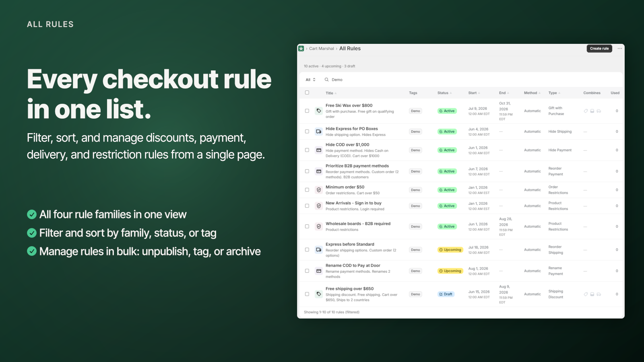Click the Create rule button

(599, 49)
